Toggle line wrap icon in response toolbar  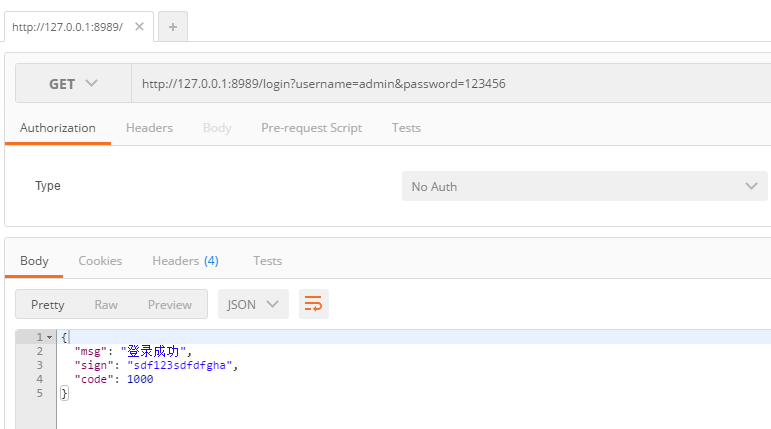(313, 304)
